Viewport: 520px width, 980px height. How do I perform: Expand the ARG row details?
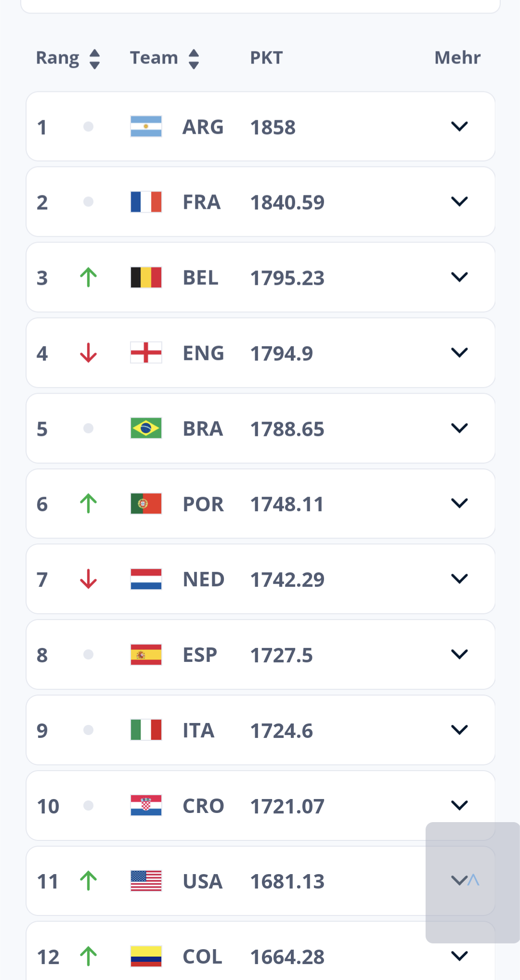click(459, 127)
